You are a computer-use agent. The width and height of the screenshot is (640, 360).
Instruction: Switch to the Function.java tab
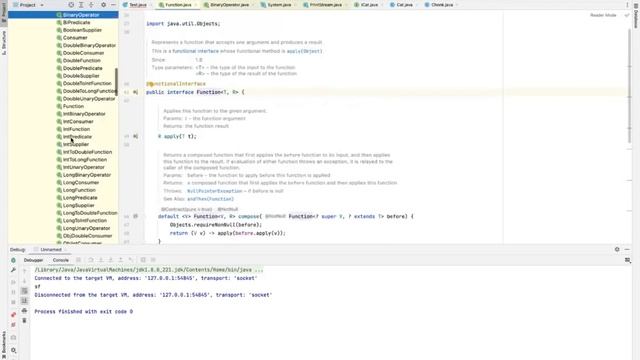tap(178, 5)
